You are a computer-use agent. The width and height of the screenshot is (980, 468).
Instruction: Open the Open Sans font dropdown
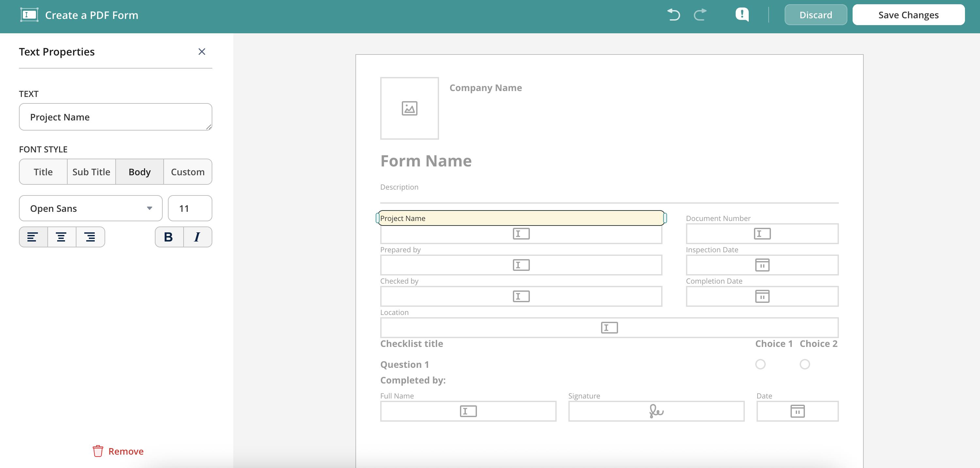pos(90,208)
